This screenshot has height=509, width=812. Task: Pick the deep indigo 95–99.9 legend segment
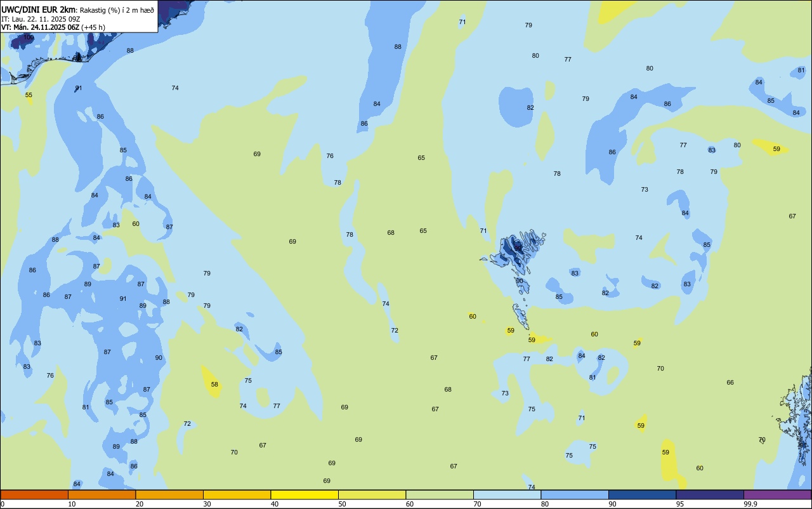pos(710,494)
